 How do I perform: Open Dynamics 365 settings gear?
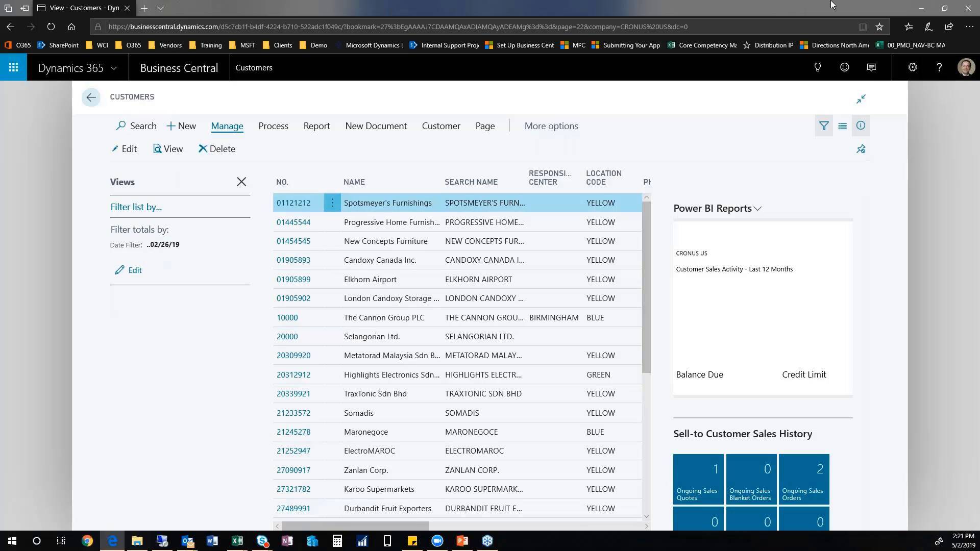tap(913, 67)
